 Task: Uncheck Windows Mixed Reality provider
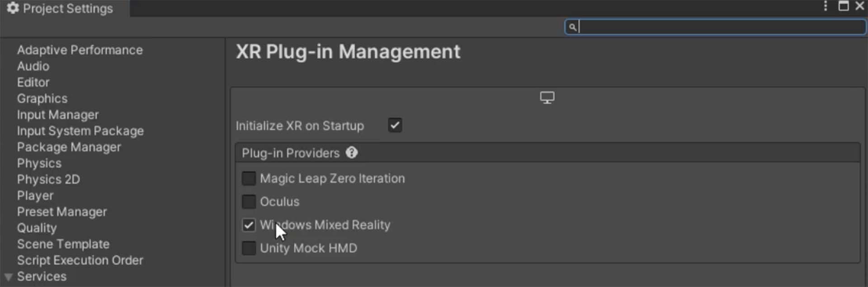coord(249,225)
